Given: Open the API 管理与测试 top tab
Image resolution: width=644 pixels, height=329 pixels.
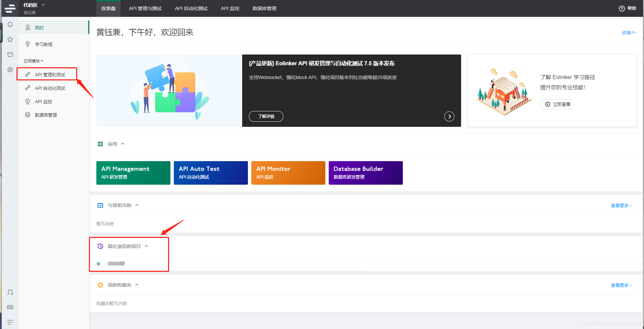Looking at the screenshot, I should click(x=145, y=8).
